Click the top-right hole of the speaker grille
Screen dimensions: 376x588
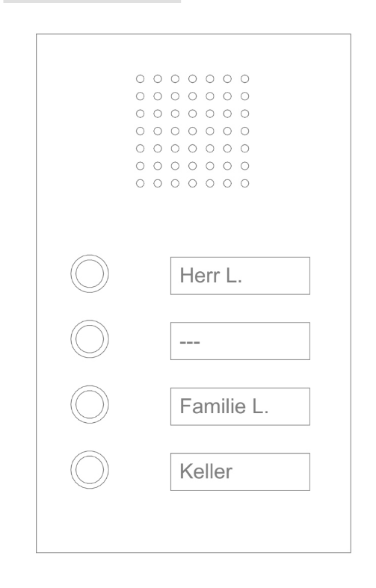[x=244, y=78]
